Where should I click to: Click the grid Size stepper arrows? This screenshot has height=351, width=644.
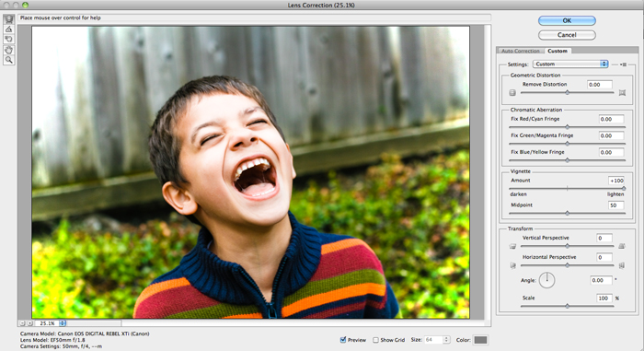[x=446, y=340]
